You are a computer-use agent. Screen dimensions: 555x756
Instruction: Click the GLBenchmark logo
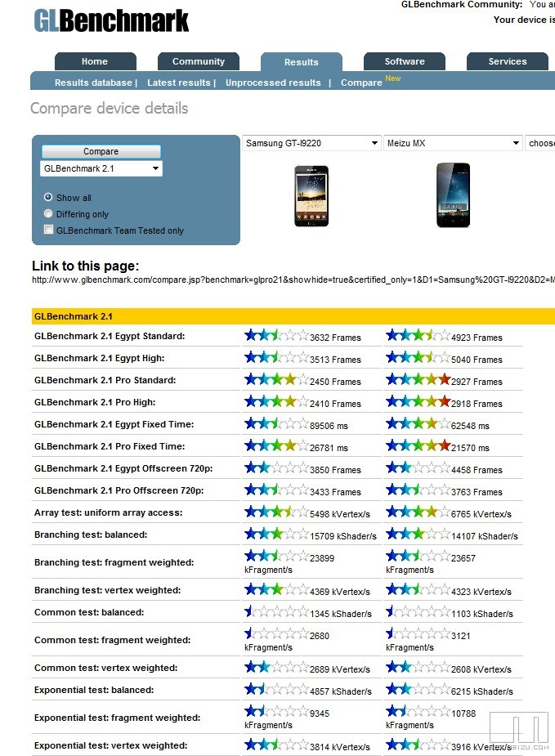pyautogui.click(x=111, y=20)
